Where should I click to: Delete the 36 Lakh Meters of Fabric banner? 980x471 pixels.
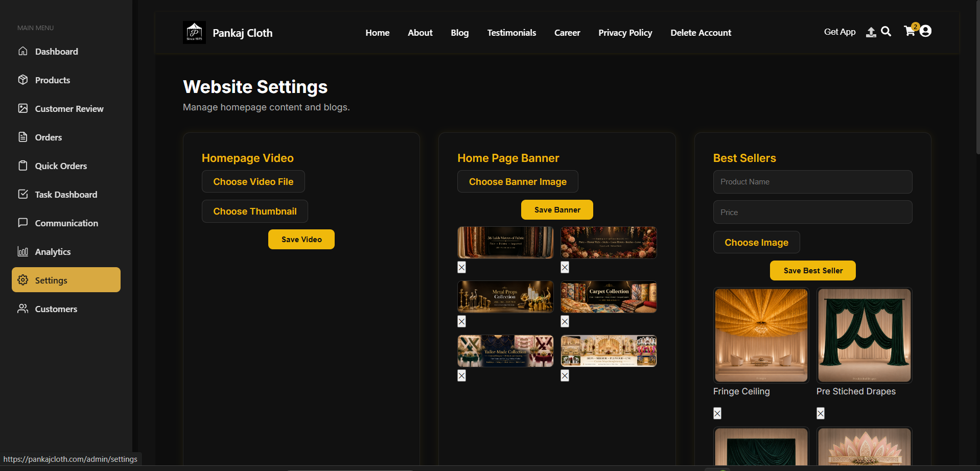[462, 267]
